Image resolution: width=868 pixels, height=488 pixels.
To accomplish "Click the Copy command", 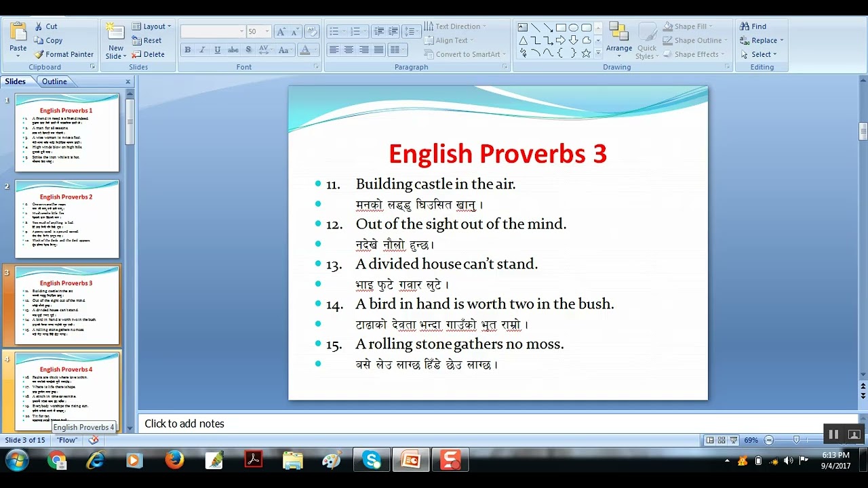I will click(48, 41).
